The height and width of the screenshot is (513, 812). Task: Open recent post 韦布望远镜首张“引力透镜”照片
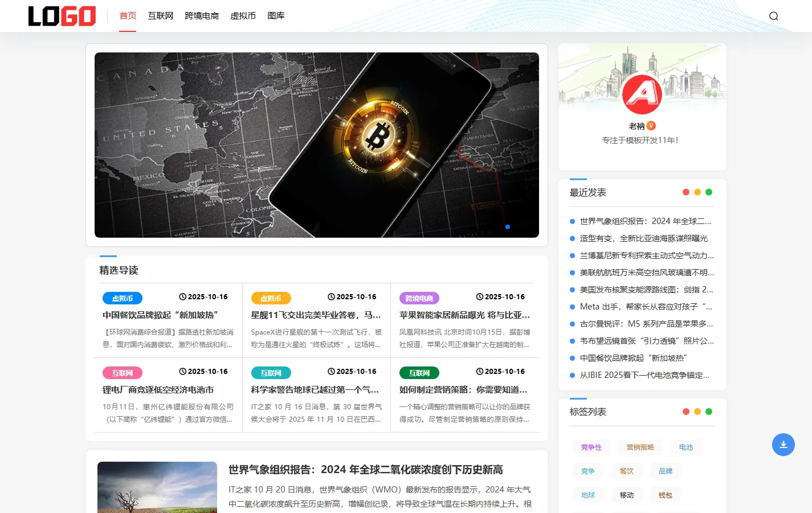[x=647, y=341]
